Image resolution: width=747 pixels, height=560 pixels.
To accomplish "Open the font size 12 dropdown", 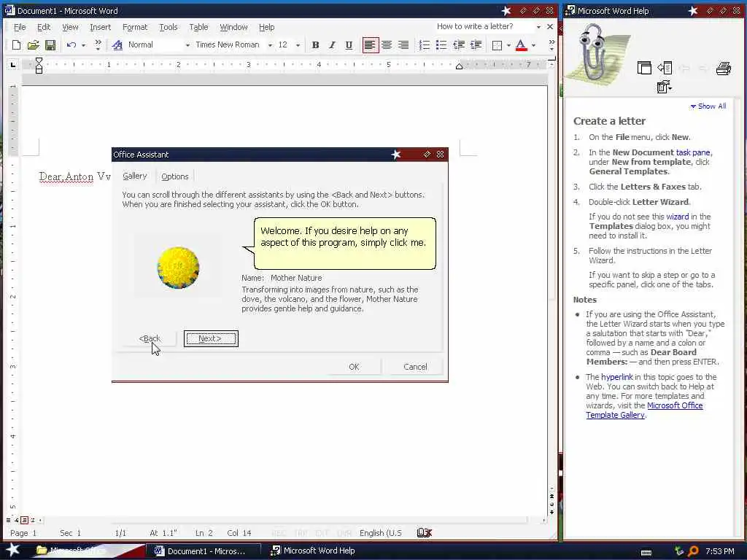I will coord(298,45).
